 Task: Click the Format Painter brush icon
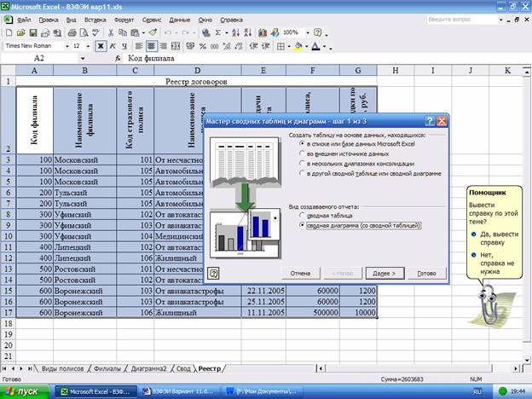pyautogui.click(x=153, y=32)
